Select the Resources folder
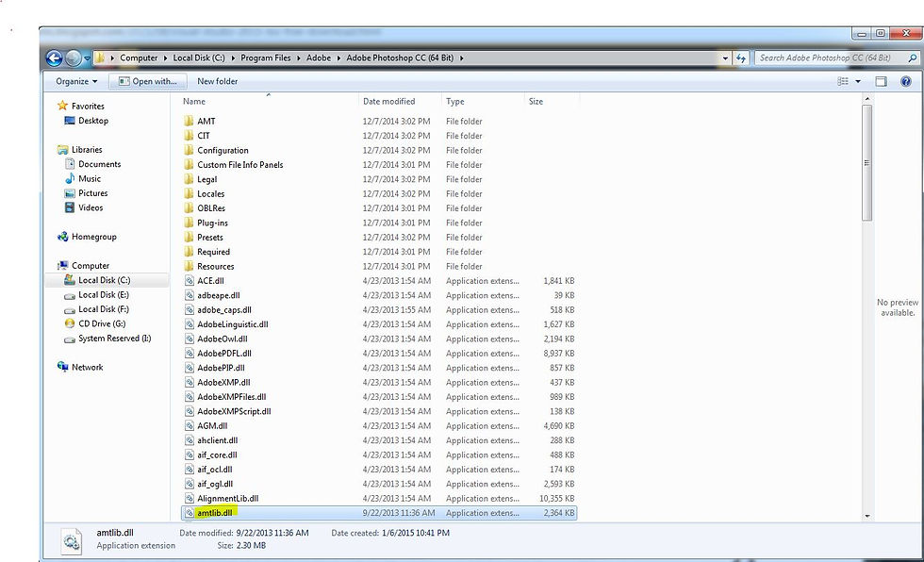 click(215, 266)
